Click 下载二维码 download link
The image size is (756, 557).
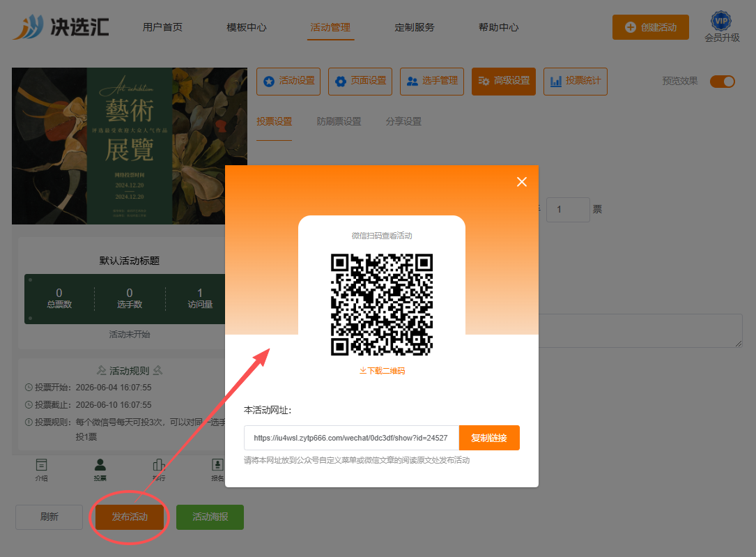(382, 371)
